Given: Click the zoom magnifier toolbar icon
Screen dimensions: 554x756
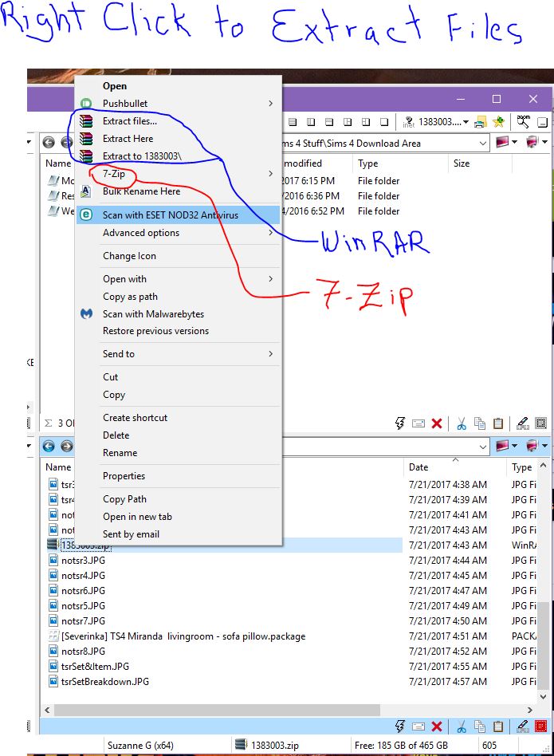Looking at the screenshot, I should (523, 121).
